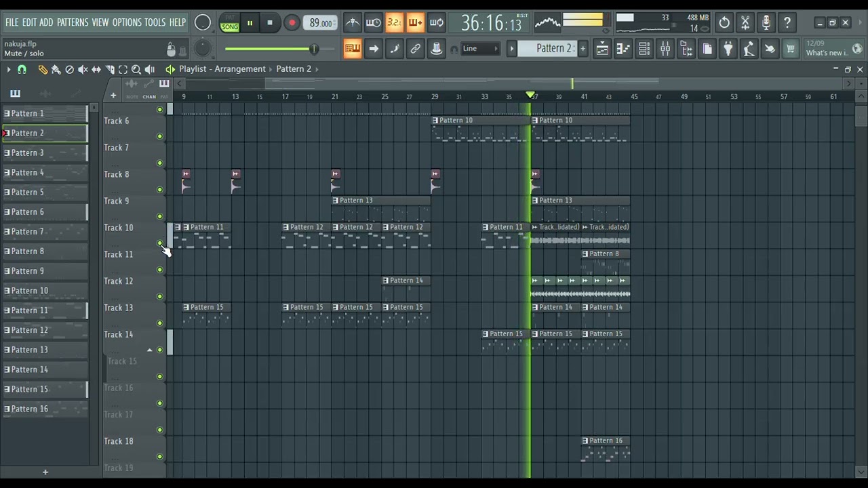
Task: Choose the Select marquee tool
Action: pos(123,69)
